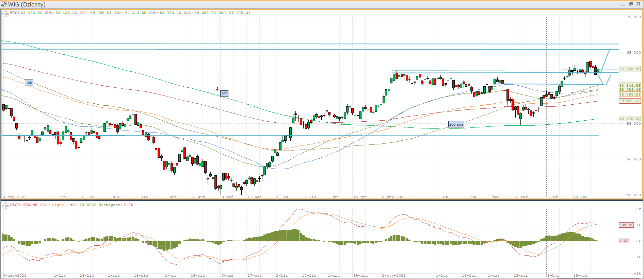Screen dimensions: 644x279
Task: Click the 55 675.34 SMA price axis tag
Action: [629, 119]
